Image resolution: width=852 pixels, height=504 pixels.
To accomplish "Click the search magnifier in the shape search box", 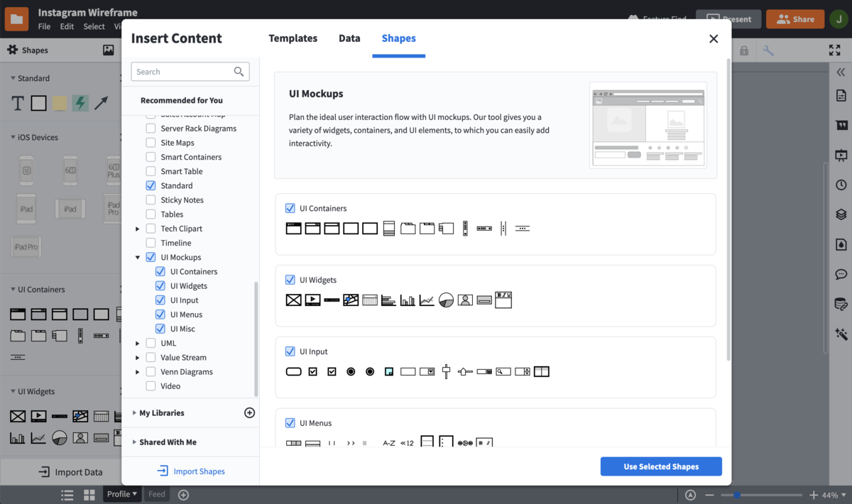I will click(x=239, y=71).
